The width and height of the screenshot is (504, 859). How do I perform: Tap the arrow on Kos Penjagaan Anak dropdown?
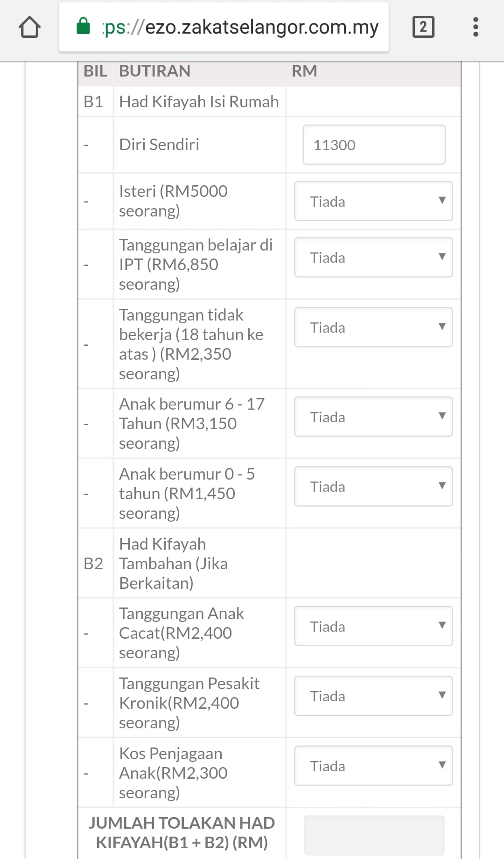(x=442, y=765)
